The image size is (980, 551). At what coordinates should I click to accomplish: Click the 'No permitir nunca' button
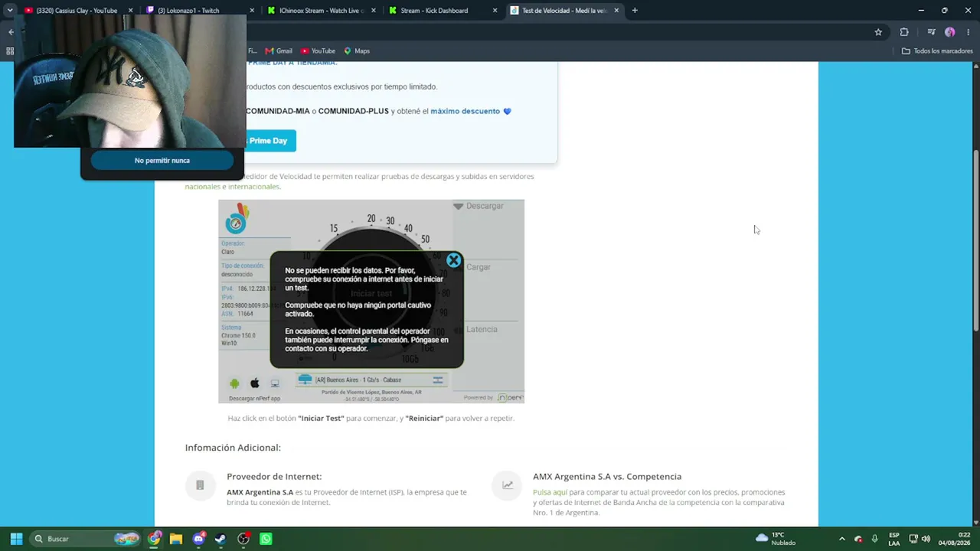[162, 161]
